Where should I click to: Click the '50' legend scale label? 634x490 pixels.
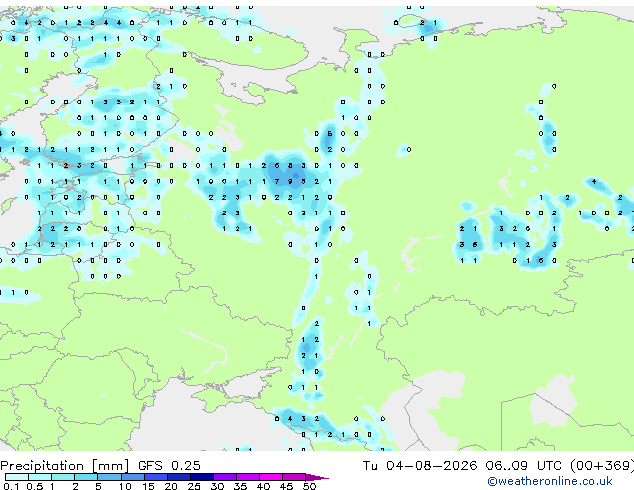309,486
